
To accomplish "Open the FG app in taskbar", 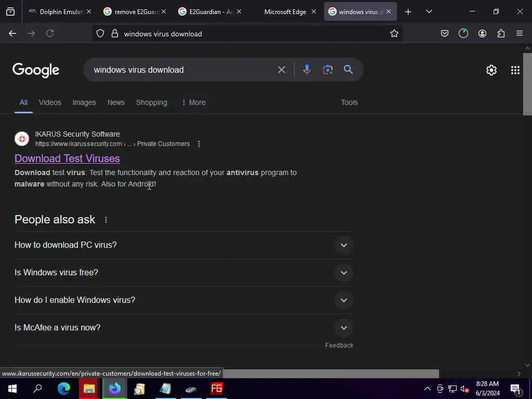I will tap(217, 389).
